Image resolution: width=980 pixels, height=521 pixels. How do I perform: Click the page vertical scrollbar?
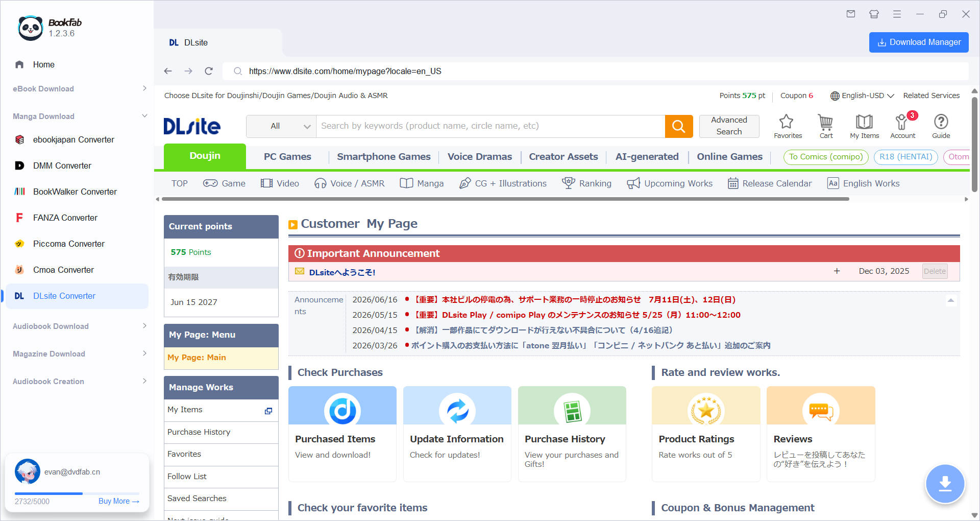(x=974, y=144)
